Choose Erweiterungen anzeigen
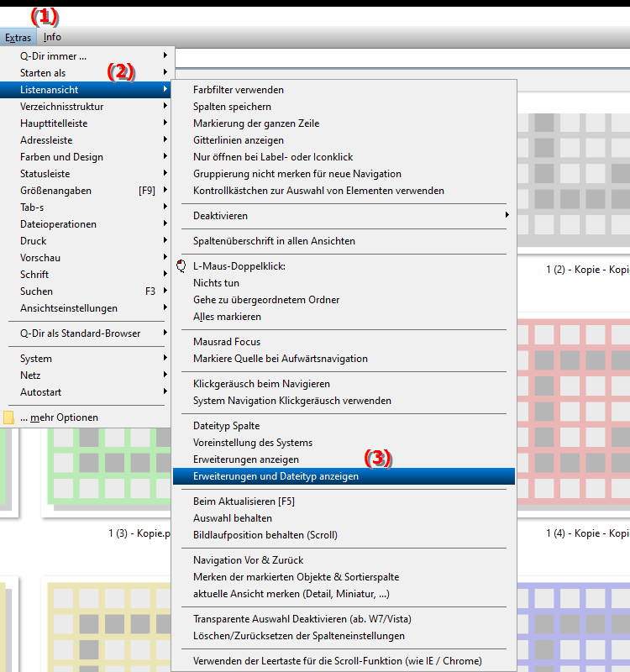Image resolution: width=630 pixels, height=672 pixels. [x=344, y=459]
